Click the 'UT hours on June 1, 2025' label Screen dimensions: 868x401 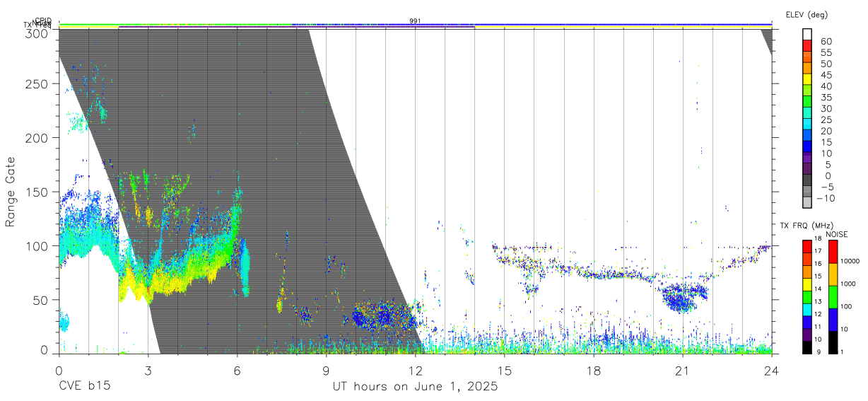tap(416, 387)
